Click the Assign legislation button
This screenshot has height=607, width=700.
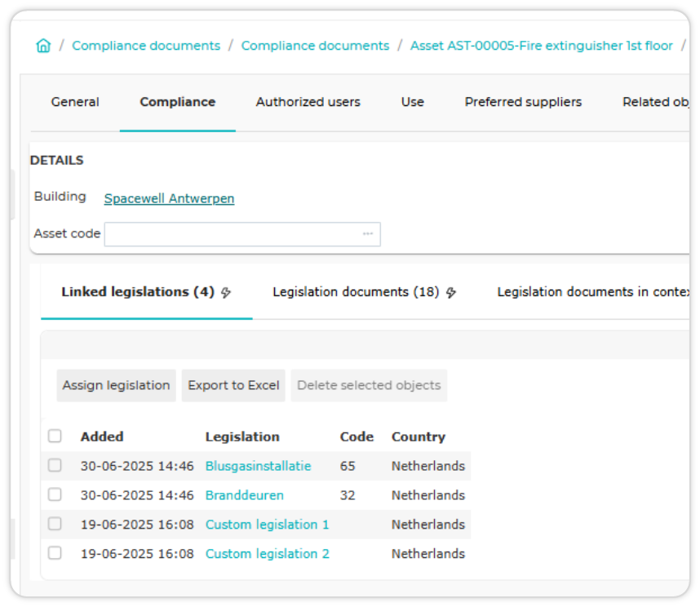click(116, 386)
